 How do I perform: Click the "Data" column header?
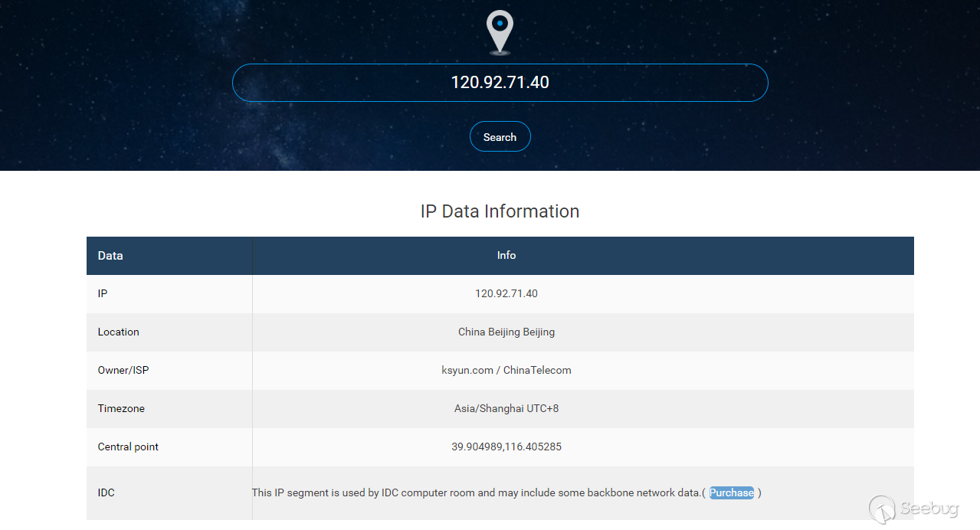tap(110, 256)
